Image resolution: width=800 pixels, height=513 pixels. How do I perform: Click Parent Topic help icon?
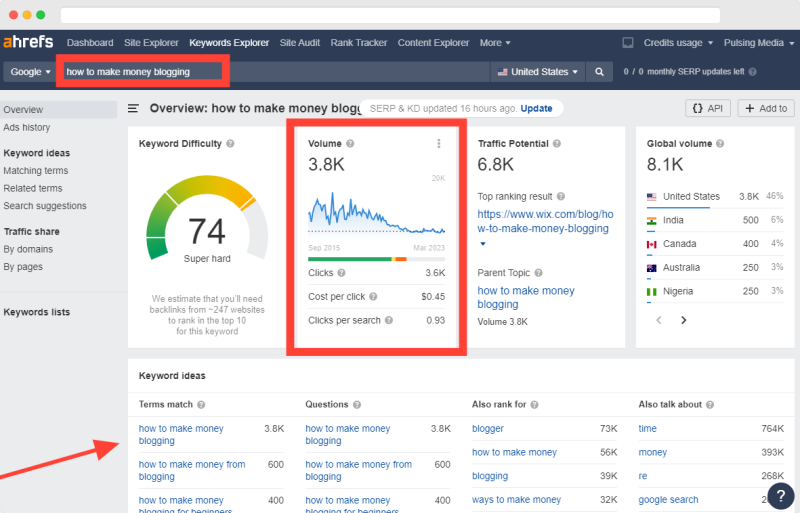pyautogui.click(x=538, y=273)
